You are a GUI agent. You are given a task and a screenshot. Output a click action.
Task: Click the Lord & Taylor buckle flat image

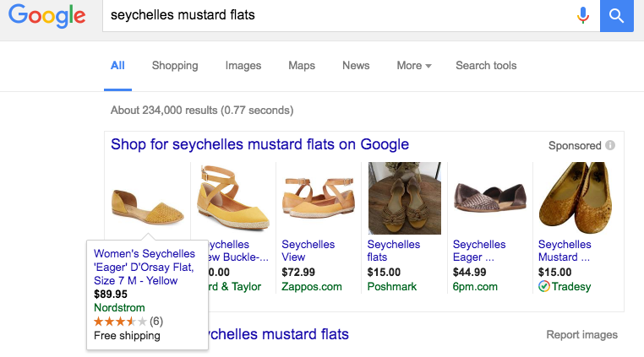[233, 197]
